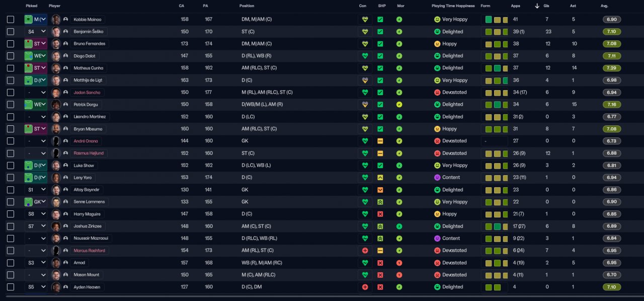Sort by the CA column header
644x301 pixels.
182,6
